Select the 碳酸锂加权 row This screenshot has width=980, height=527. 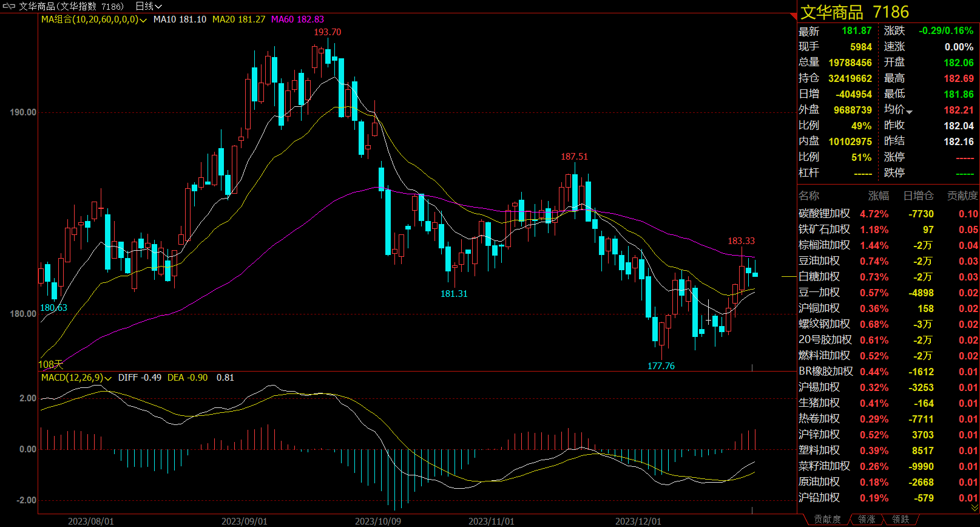tap(888, 214)
